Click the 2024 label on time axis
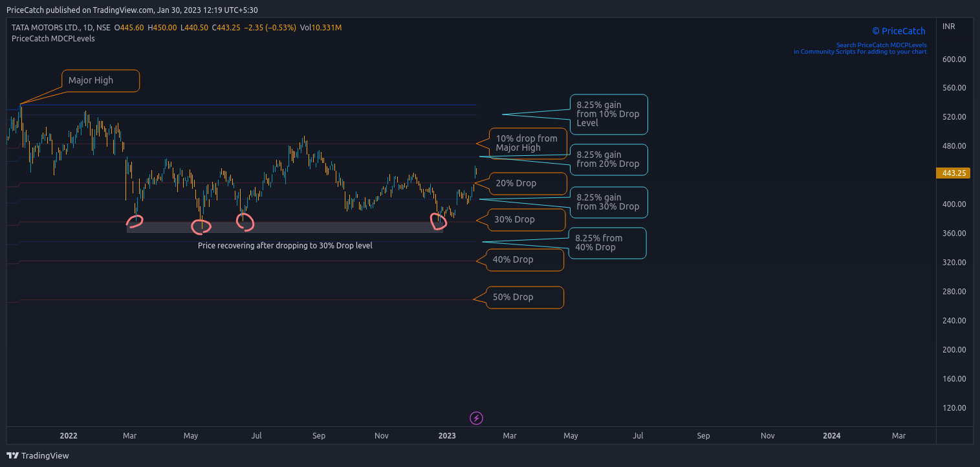Image resolution: width=980 pixels, height=467 pixels. 831,436
